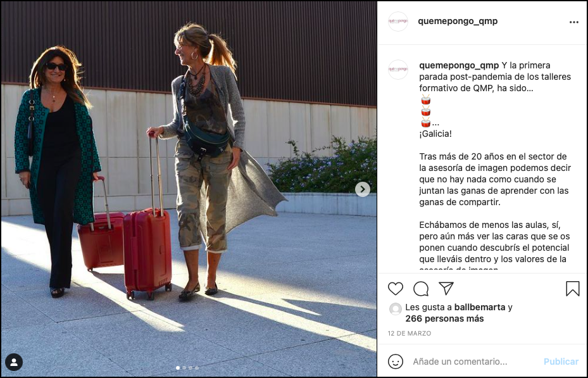Image resolution: width=588 pixels, height=378 pixels.
Task: Share post using paper plane icon
Action: 446,288
